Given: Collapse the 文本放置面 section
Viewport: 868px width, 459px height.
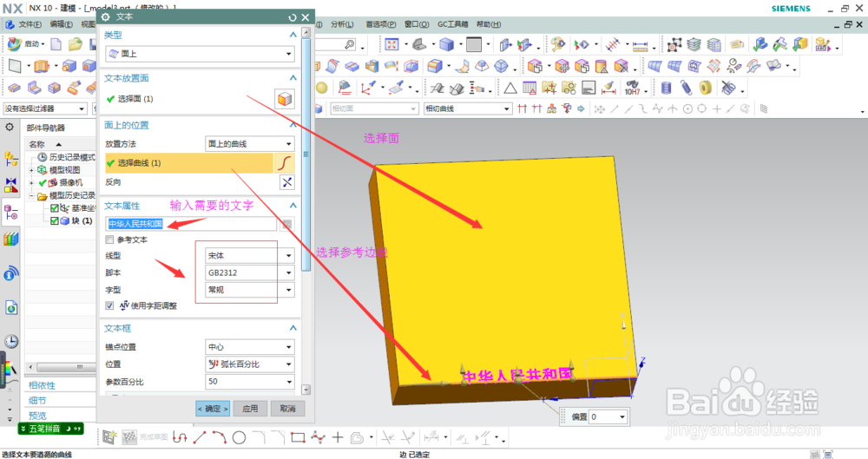Looking at the screenshot, I should click(293, 78).
